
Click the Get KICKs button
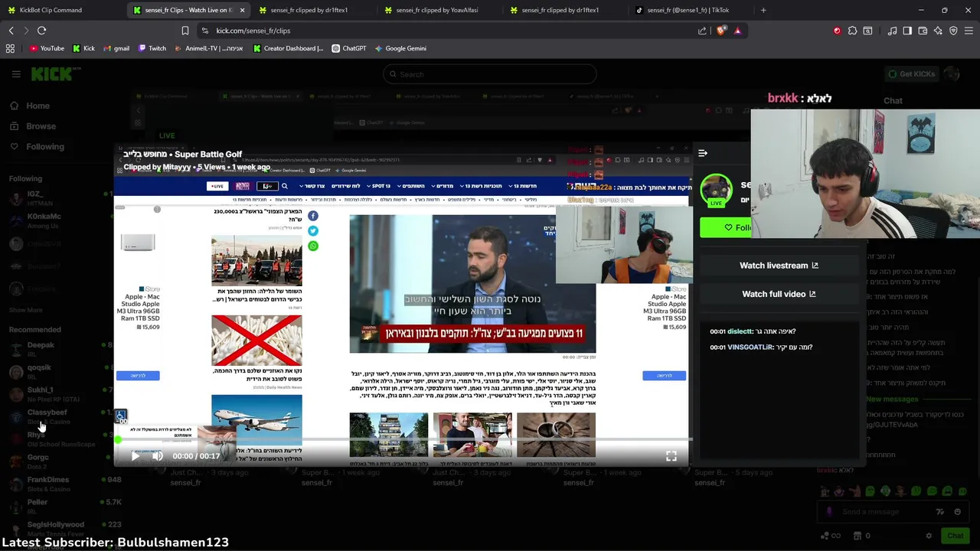click(911, 74)
